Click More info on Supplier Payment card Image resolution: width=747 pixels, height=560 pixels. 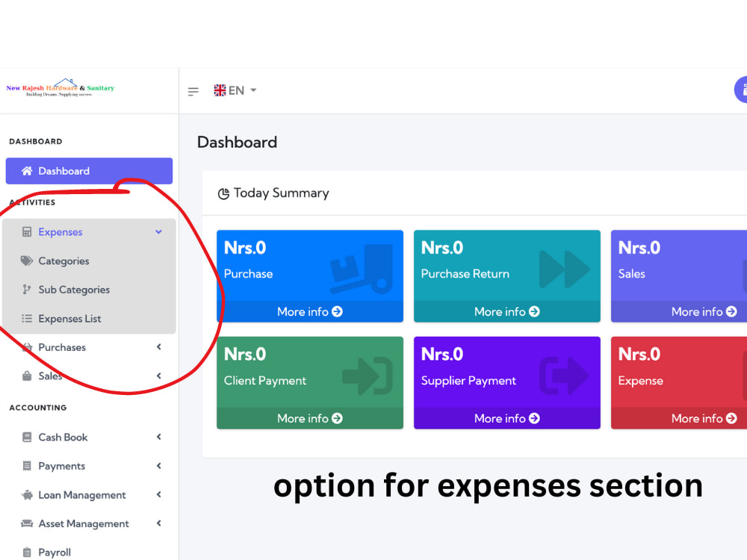coord(507,419)
